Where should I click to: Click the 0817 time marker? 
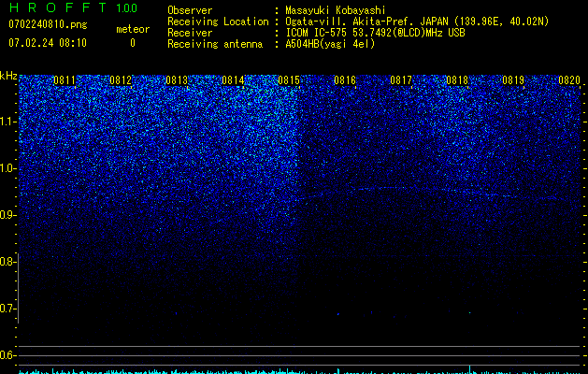401,80
